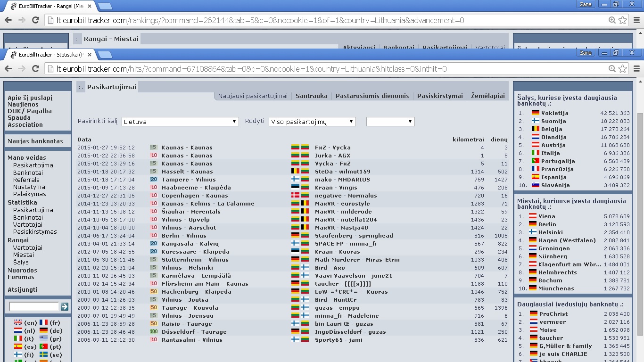Switch language to Finnish (fi) flag
Screen dimensions: 644x362
[18, 355]
